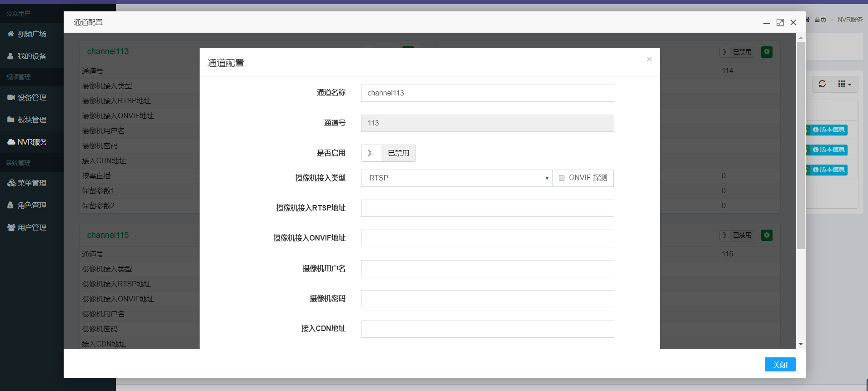Open the 摄像机接入类型 RTSP dropdown

click(x=457, y=178)
